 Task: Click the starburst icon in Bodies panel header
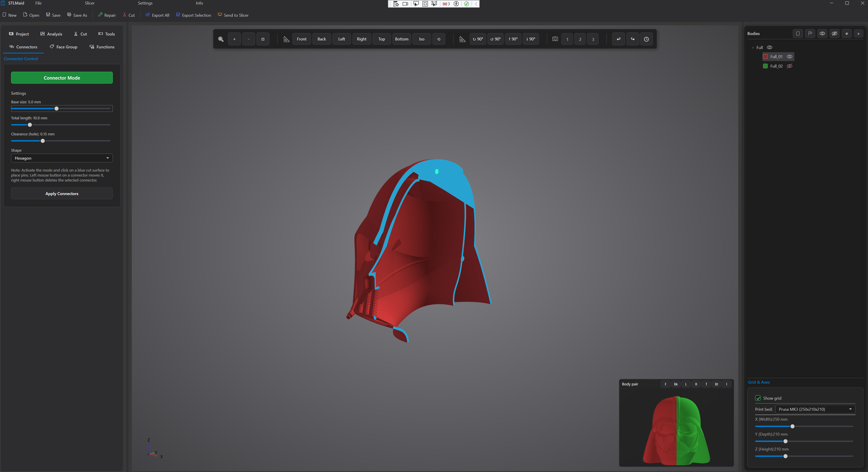click(x=847, y=33)
